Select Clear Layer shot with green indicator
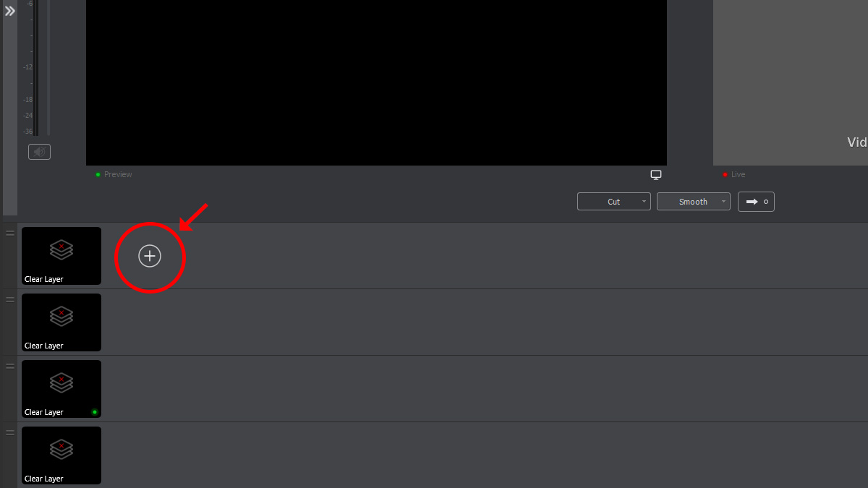The width and height of the screenshot is (868, 488). pyautogui.click(x=61, y=389)
